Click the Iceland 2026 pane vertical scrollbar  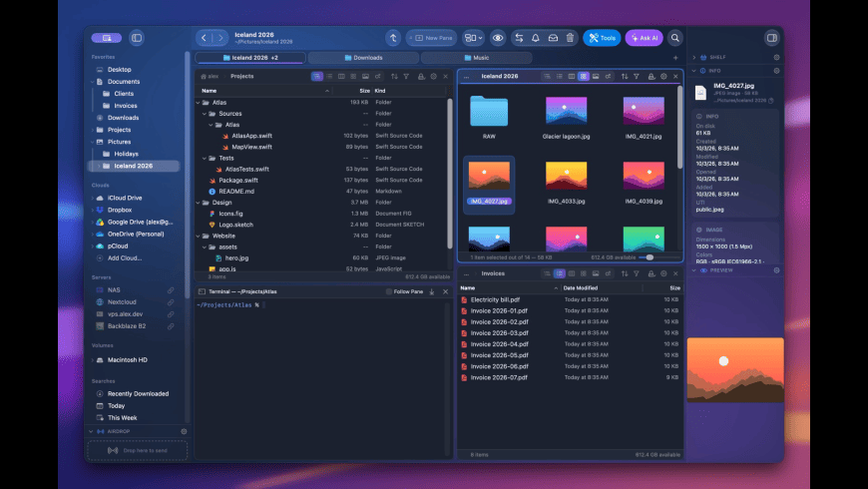tap(679, 128)
